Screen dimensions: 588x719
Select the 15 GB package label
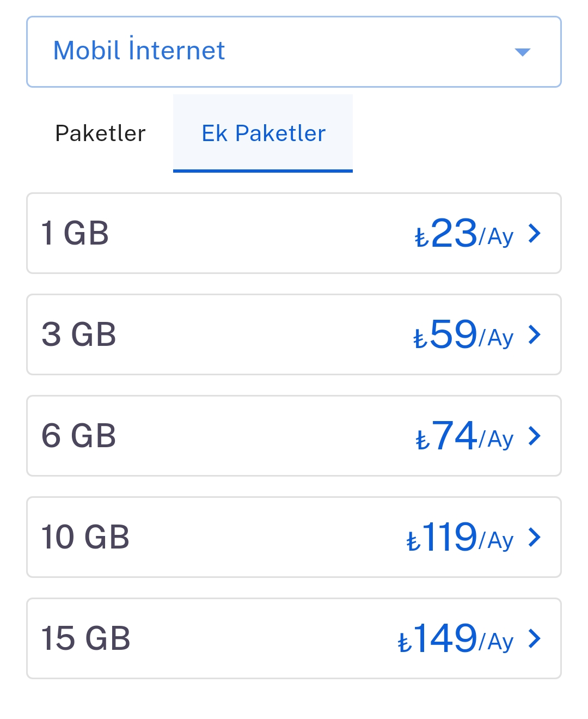(x=86, y=639)
